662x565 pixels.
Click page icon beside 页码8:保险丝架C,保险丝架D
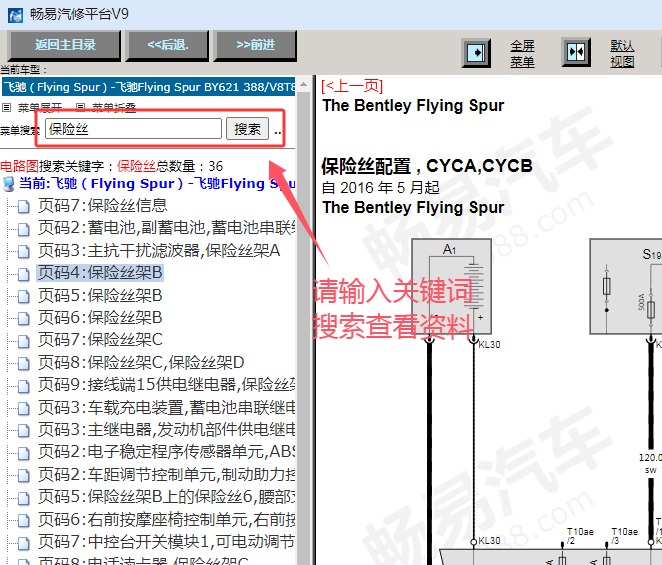pos(24,363)
